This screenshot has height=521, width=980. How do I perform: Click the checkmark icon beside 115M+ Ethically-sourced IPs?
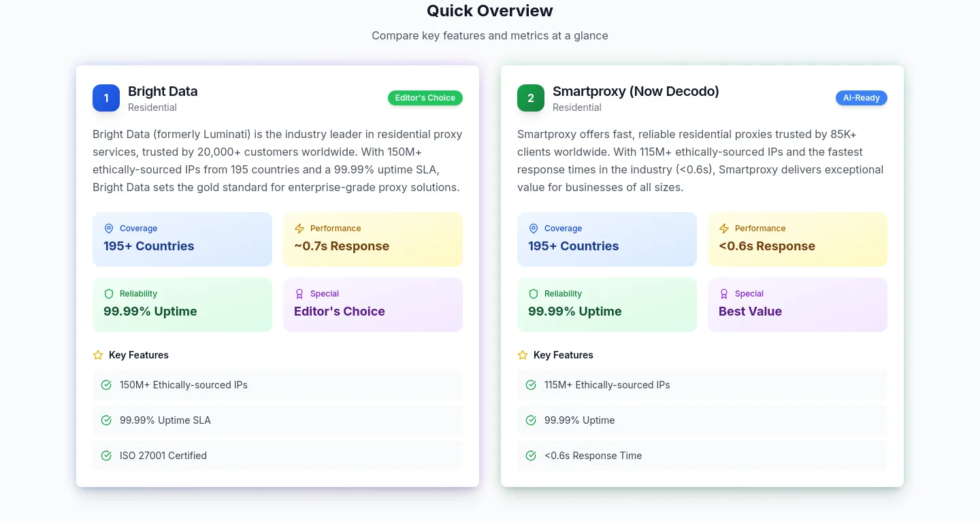click(x=531, y=385)
